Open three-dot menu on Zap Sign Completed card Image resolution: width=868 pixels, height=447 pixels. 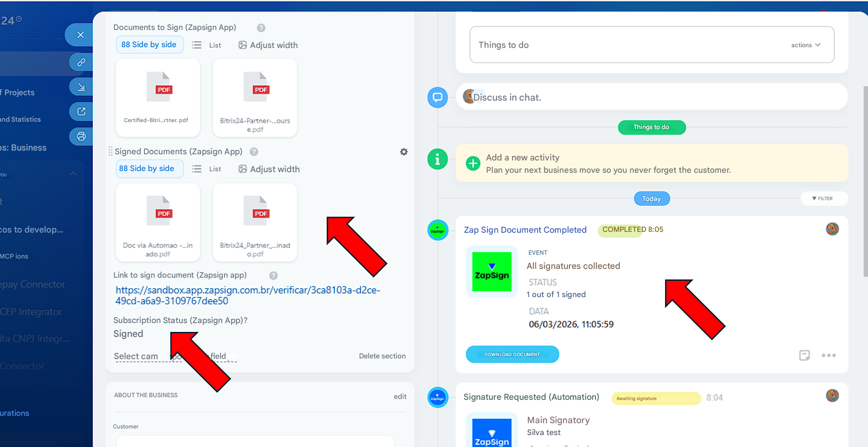[x=828, y=355]
